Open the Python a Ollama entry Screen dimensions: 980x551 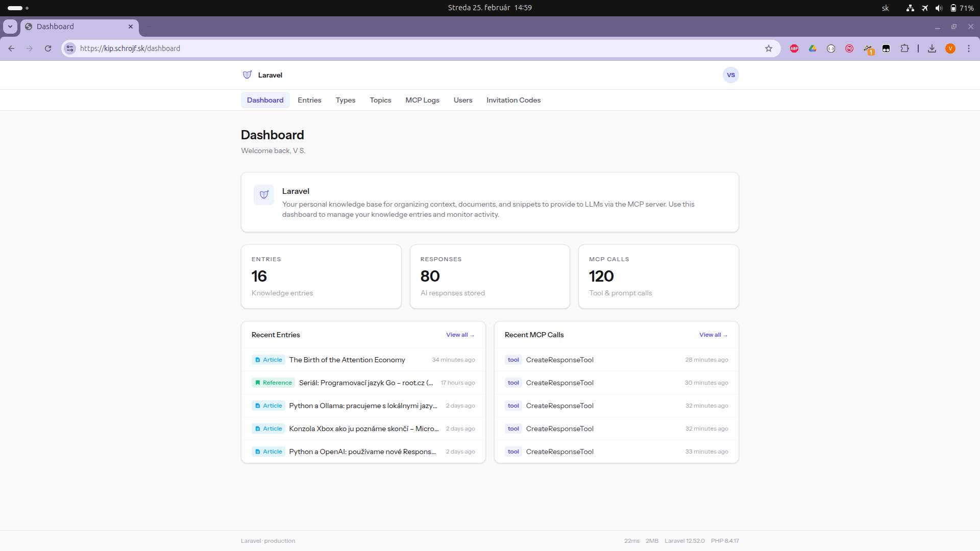click(x=363, y=406)
